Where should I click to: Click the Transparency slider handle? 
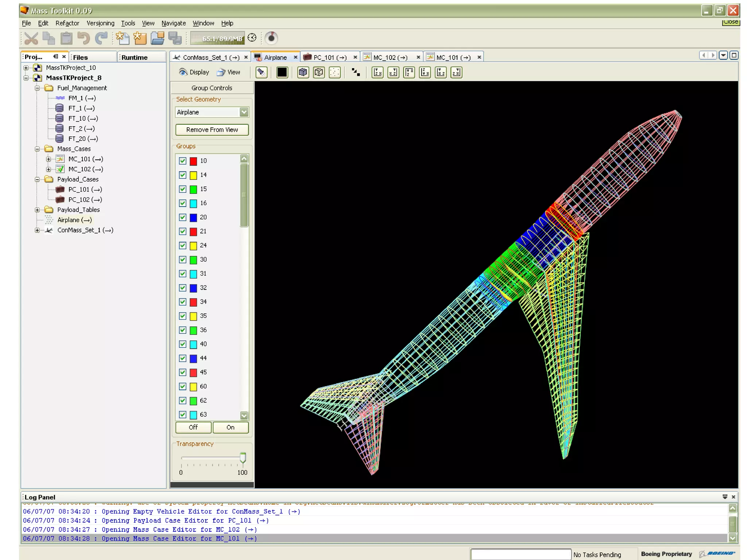(243, 458)
